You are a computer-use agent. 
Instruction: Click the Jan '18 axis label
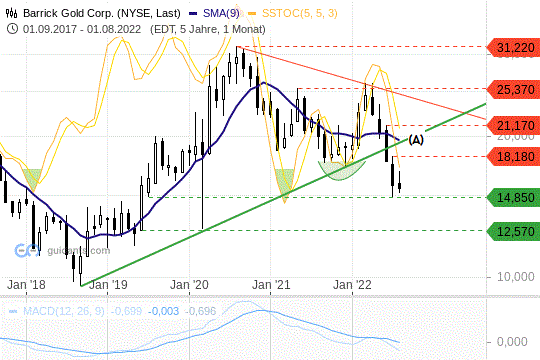tap(26, 285)
